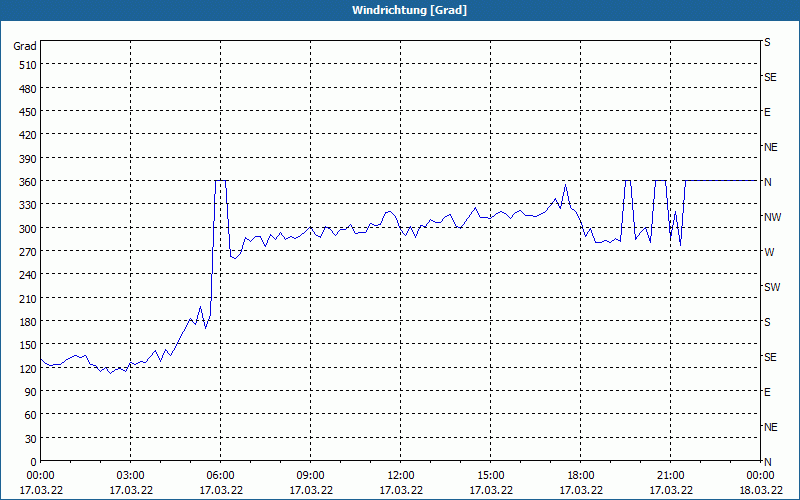Select the 480 y-axis value
Viewport: 800px width, 500px height.
point(28,89)
